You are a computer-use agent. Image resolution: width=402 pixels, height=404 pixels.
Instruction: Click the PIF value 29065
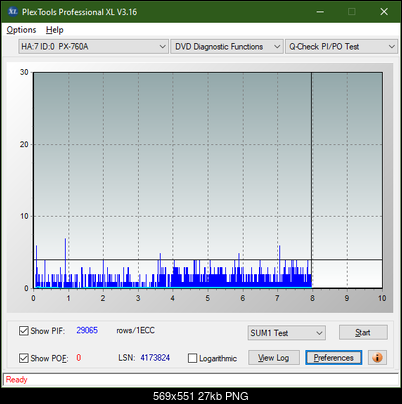[x=87, y=330]
